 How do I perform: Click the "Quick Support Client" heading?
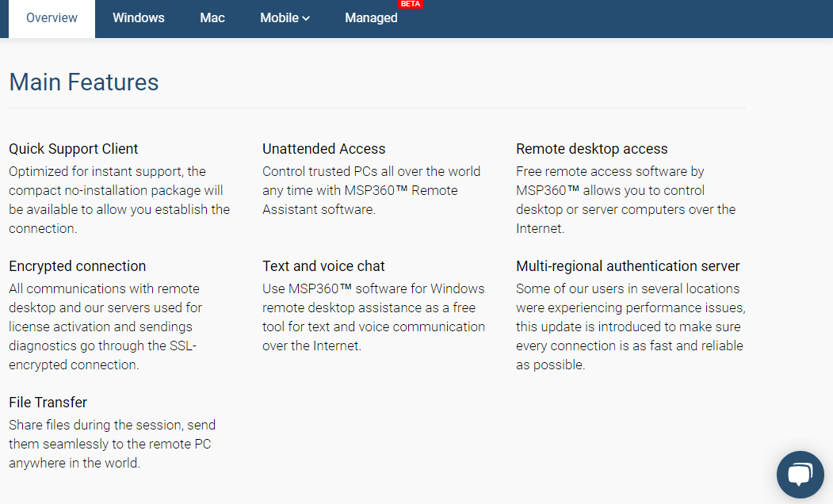[x=73, y=148]
